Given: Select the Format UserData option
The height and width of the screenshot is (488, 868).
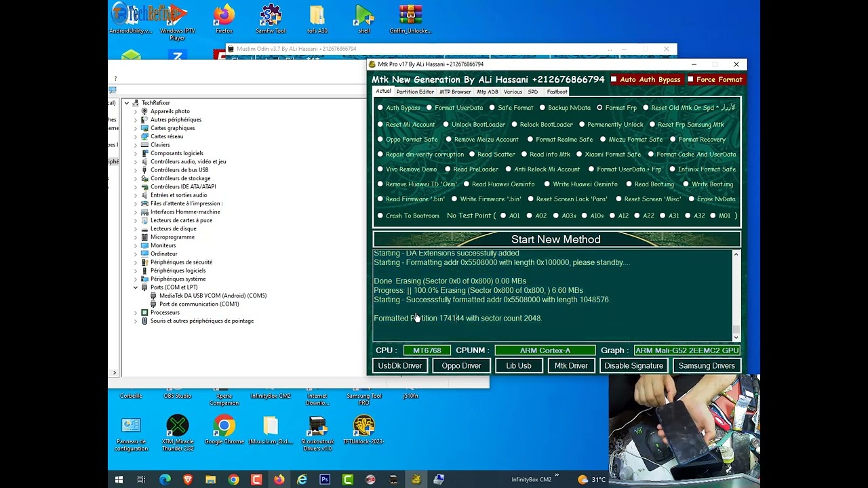Looking at the screenshot, I should pos(429,108).
